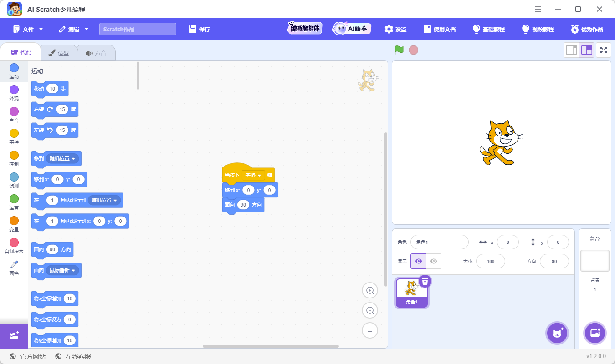Open the add extension button at the bottom left
615x364 pixels.
[14, 336]
